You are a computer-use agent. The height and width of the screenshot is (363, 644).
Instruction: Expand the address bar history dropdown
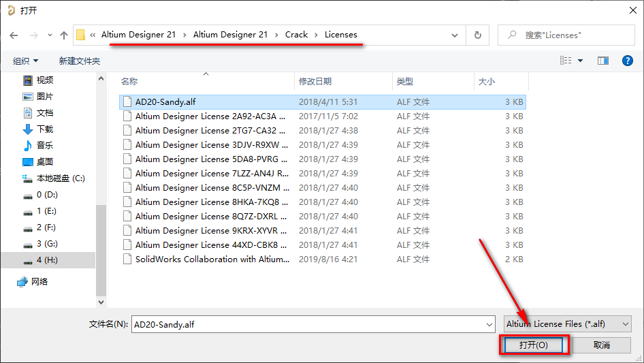(x=455, y=35)
